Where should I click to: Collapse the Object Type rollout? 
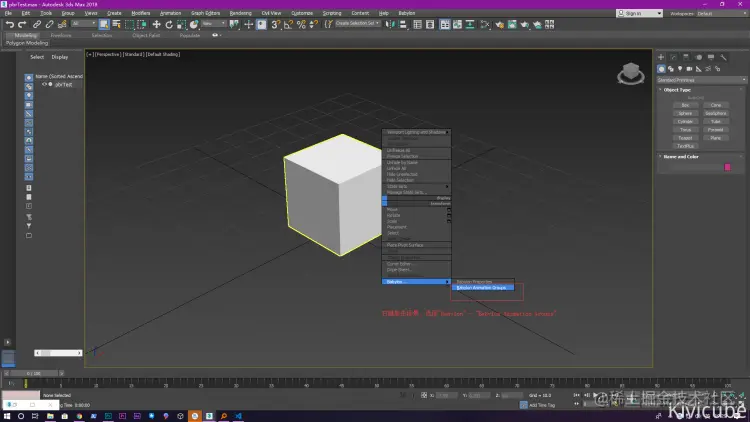pyautogui.click(x=677, y=90)
